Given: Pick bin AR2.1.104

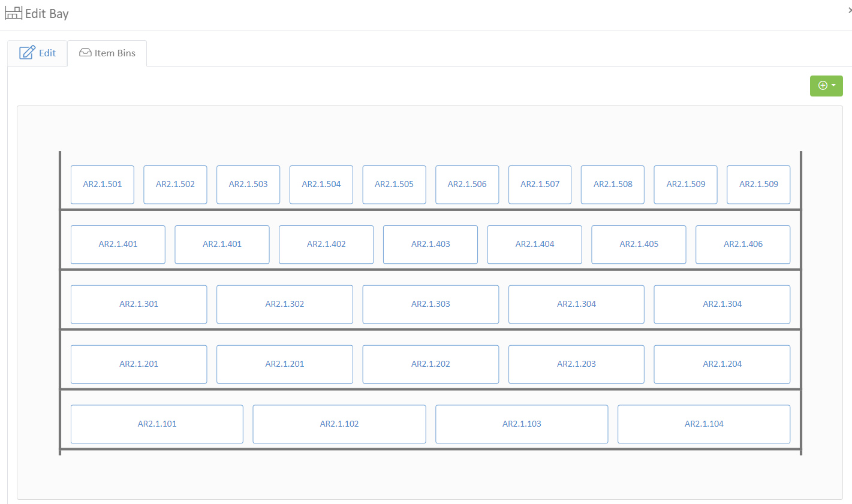Looking at the screenshot, I should [x=704, y=424].
